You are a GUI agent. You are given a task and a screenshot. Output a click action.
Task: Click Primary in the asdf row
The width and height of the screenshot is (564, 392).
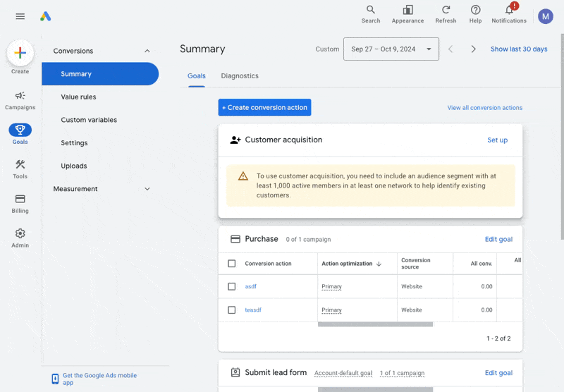pyautogui.click(x=331, y=287)
